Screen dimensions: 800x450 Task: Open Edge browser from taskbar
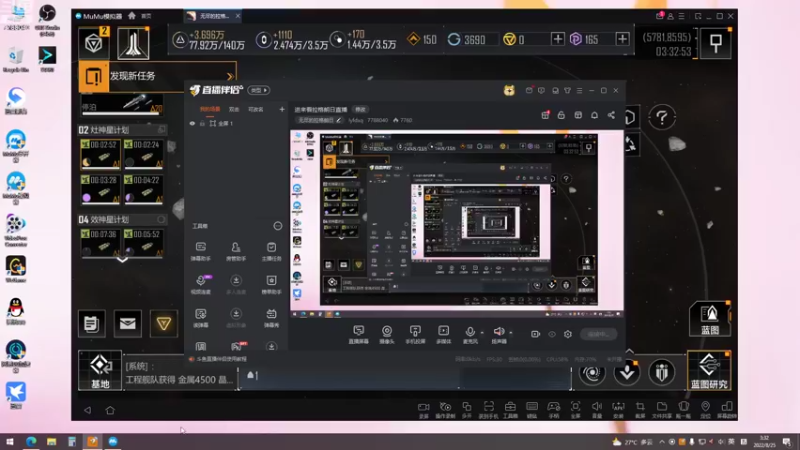coord(31,441)
